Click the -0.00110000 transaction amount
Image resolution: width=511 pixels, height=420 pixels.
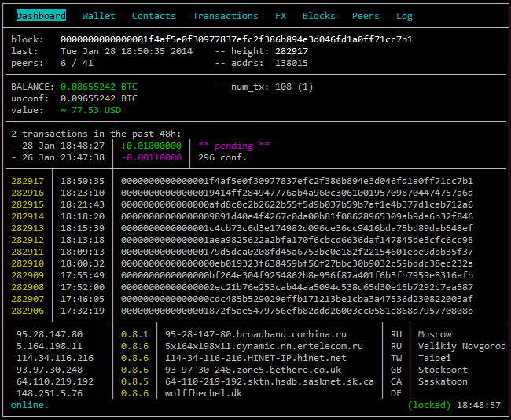[151, 157]
